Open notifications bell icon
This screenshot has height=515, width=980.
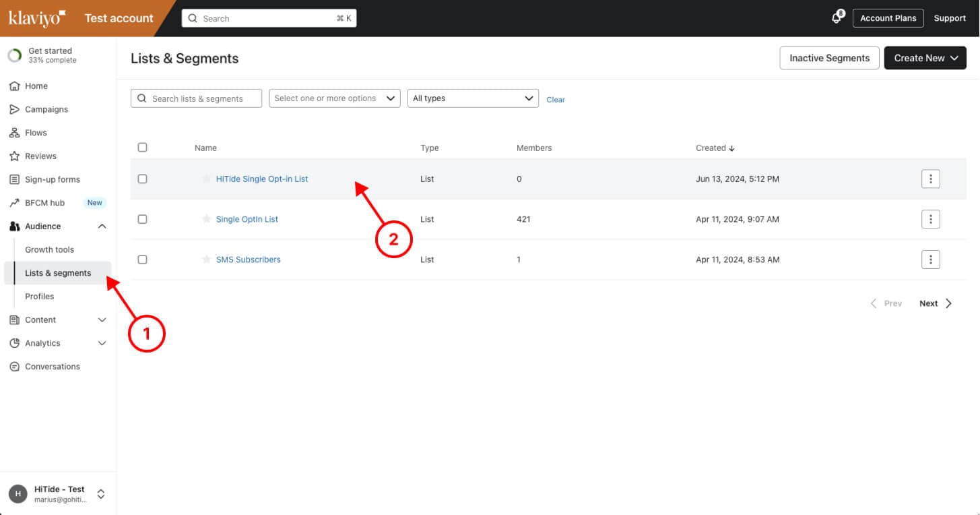click(x=837, y=18)
